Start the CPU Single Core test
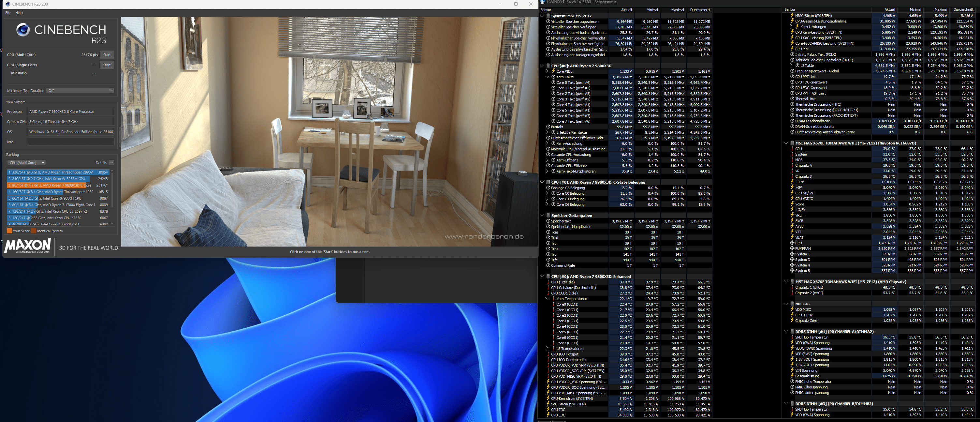 click(x=107, y=65)
